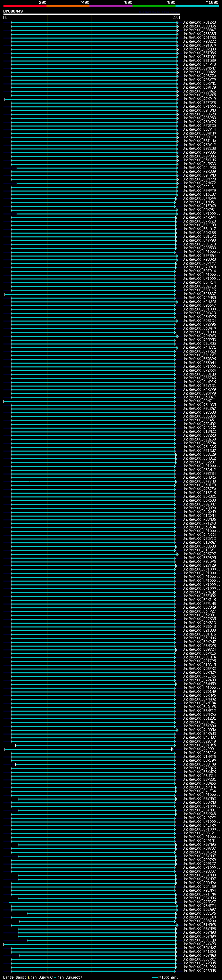222x980 pixels.
Task: Open hit UniRef100_C1BZJ6
Action: point(199,493)
